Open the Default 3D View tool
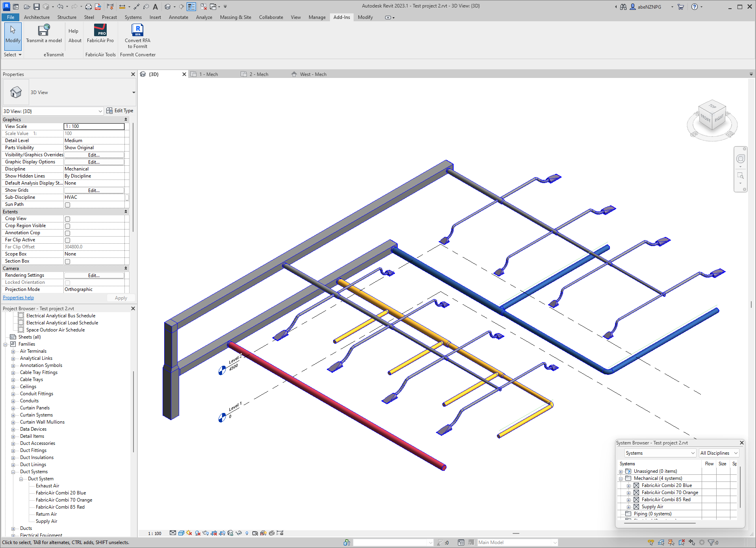756x548 pixels. click(x=168, y=6)
